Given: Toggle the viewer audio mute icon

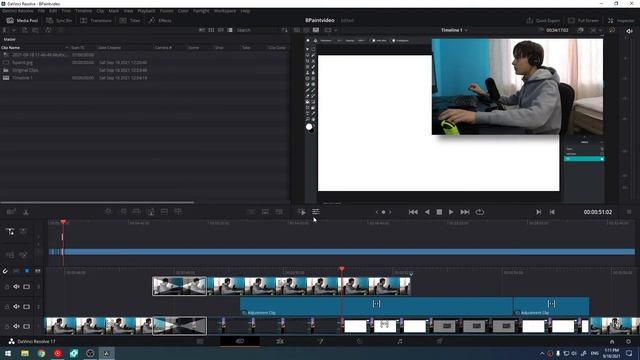Looking at the screenshot, I should click(629, 31).
